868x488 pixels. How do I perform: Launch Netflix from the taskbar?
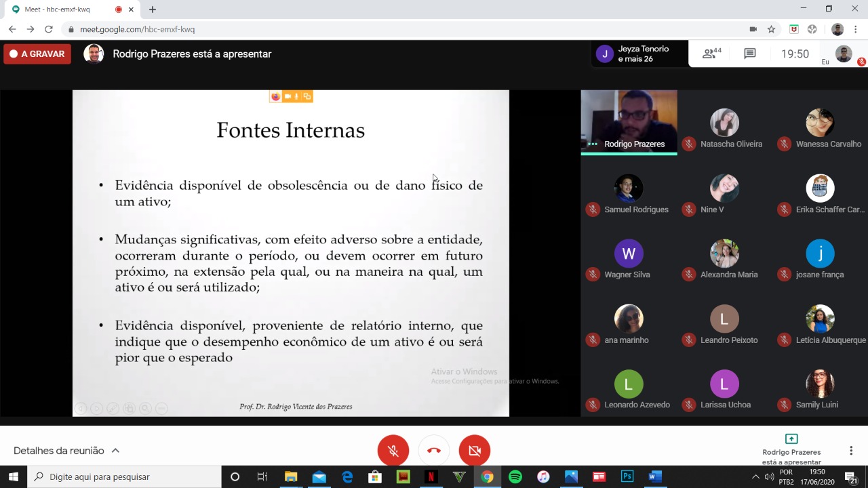pos(431,476)
